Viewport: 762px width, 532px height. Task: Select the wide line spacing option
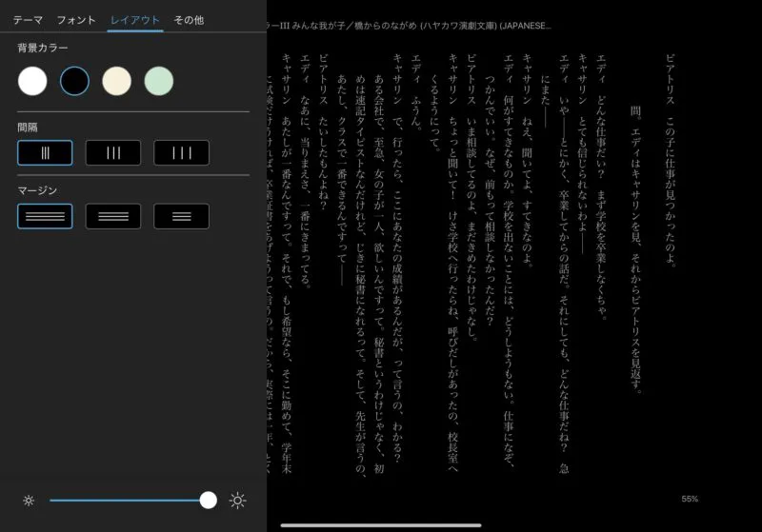coord(182,153)
